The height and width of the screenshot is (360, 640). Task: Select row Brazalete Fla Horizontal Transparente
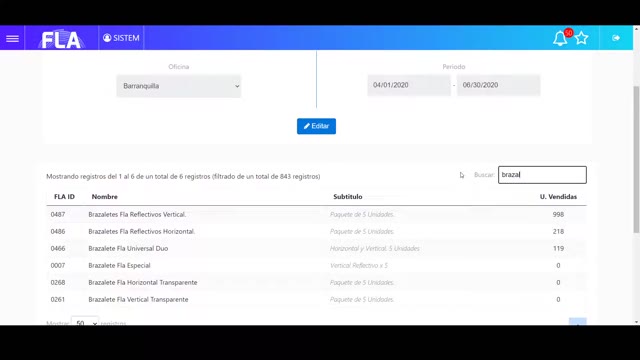(x=316, y=282)
